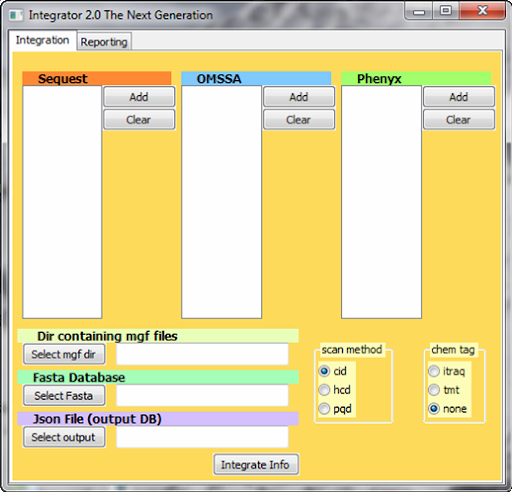Focus the Fasta Database path field
Viewport: 512px width, 492px height.
[202, 396]
